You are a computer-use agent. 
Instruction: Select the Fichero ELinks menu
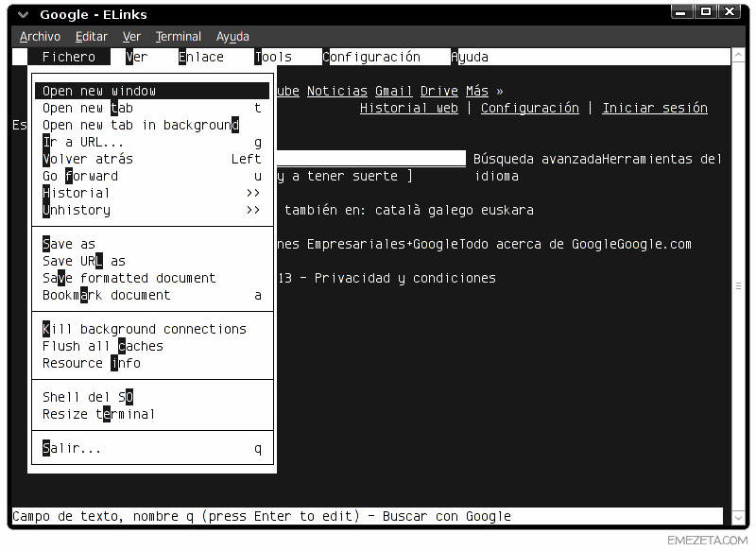69,57
